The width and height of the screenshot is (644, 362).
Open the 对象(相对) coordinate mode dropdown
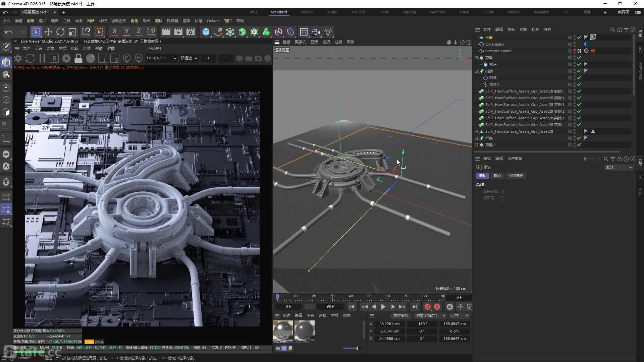pyautogui.click(x=430, y=316)
